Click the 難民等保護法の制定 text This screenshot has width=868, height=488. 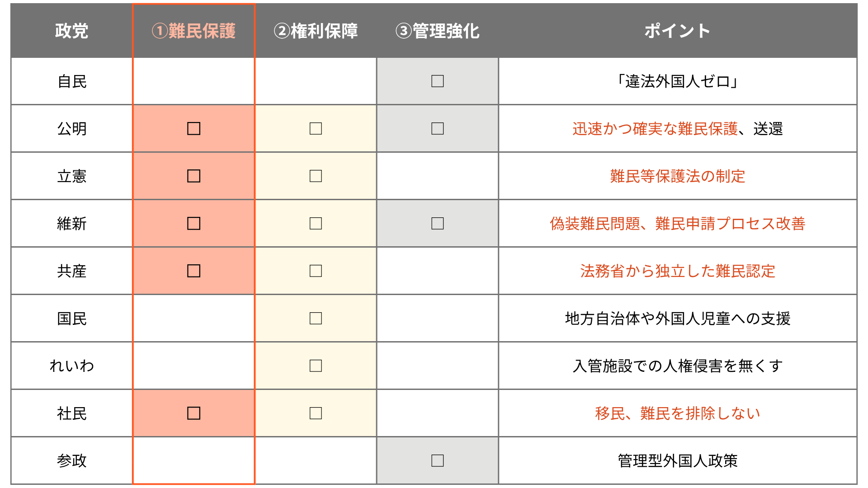(677, 176)
